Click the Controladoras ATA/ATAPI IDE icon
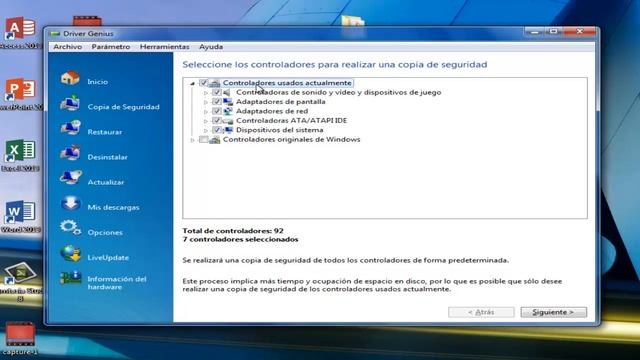The width and height of the screenshot is (640, 360). pyautogui.click(x=228, y=121)
